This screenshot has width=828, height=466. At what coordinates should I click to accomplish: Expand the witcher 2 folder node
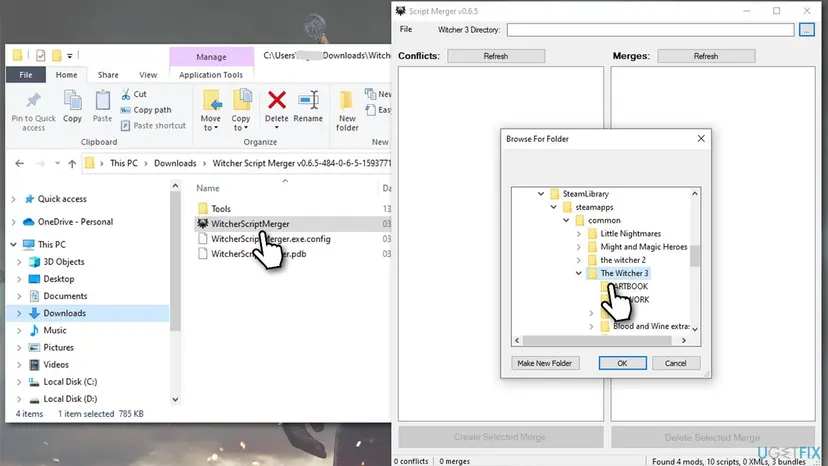tap(579, 260)
